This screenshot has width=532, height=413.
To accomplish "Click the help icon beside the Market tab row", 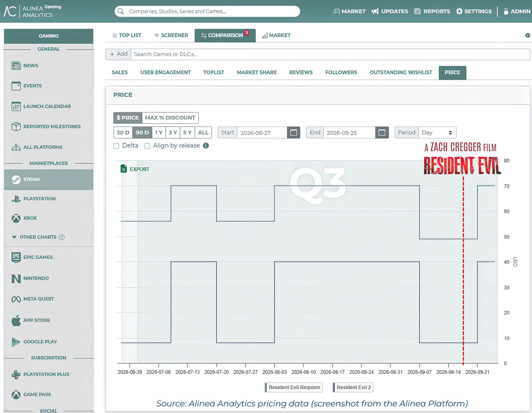I will click(x=528, y=35).
